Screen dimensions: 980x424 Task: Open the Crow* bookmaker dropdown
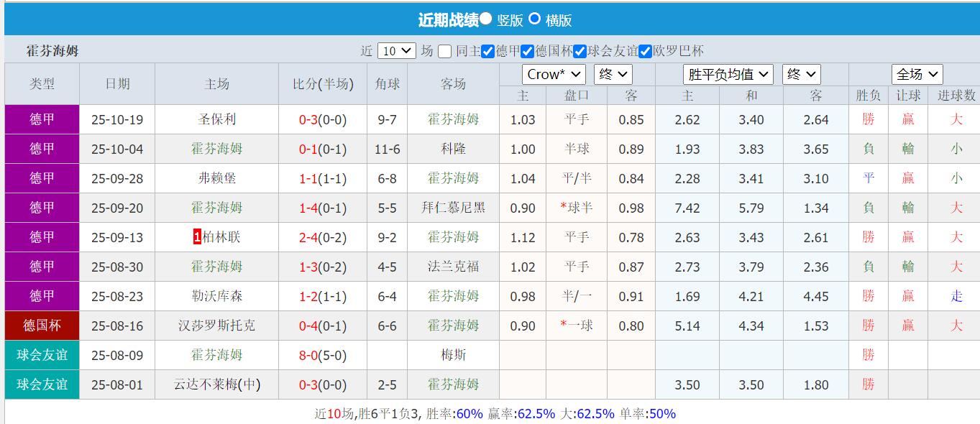554,73
